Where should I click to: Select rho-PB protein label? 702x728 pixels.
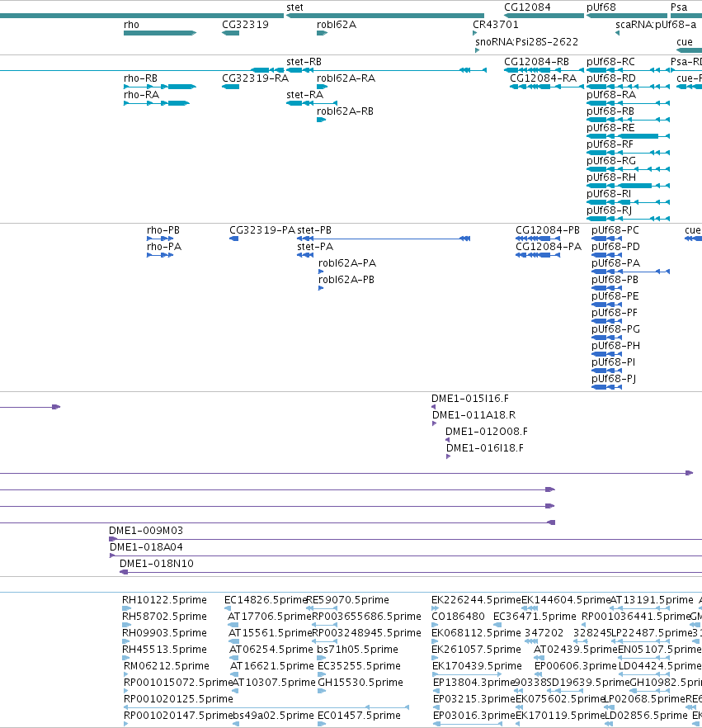coord(163,230)
